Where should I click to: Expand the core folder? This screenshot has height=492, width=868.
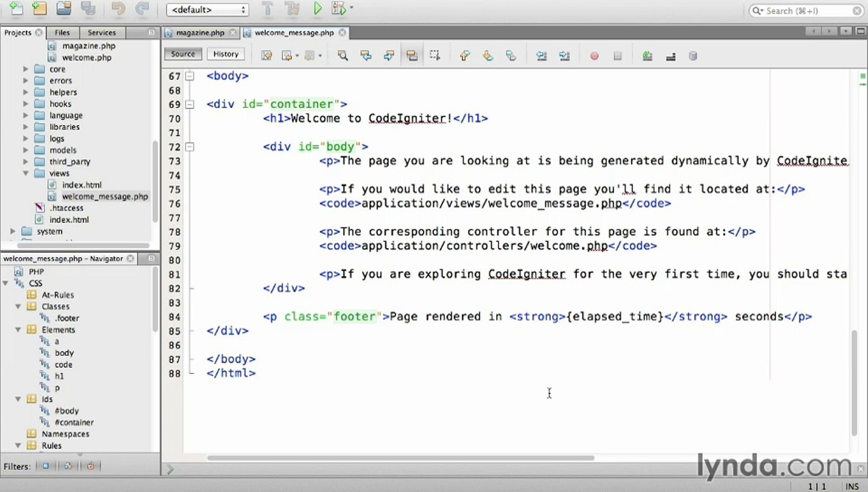(x=25, y=69)
